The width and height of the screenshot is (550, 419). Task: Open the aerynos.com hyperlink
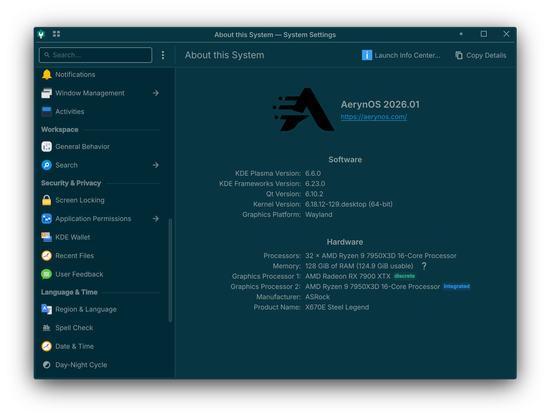point(374,117)
